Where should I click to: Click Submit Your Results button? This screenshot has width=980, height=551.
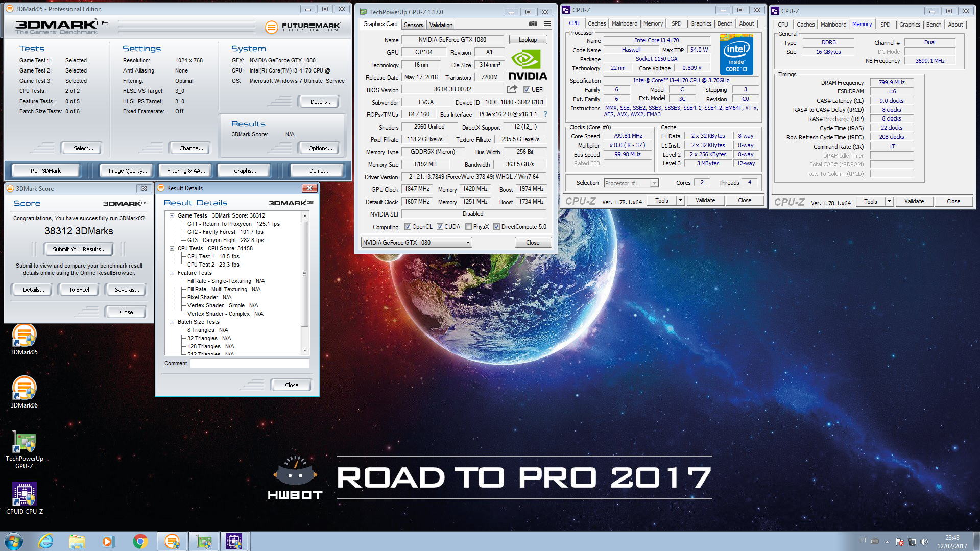click(79, 249)
